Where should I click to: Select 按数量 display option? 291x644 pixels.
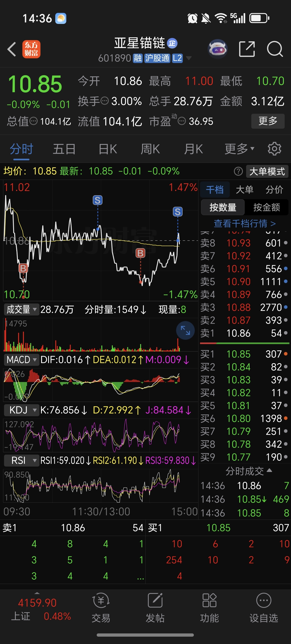223,207
